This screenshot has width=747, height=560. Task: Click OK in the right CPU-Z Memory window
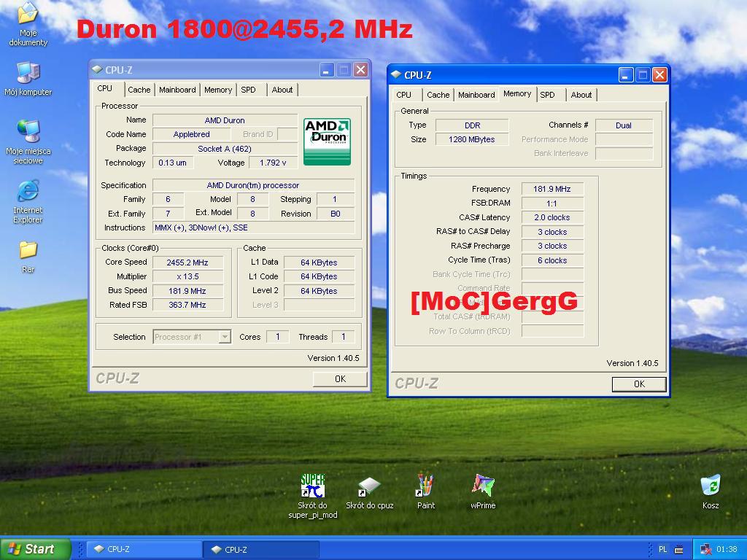coord(639,384)
